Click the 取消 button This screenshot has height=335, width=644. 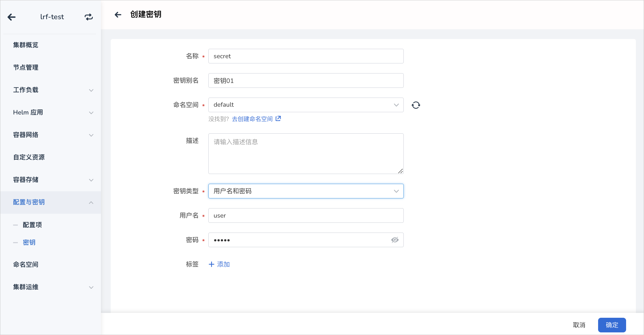[579, 325]
